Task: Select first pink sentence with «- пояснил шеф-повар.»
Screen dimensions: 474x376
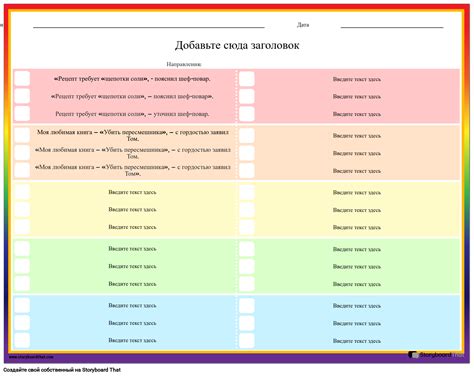Action: pyautogui.click(x=132, y=79)
